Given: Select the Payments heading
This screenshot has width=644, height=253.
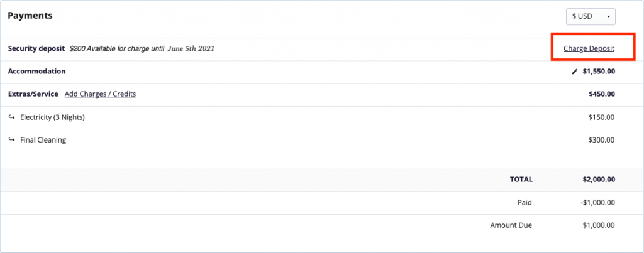Looking at the screenshot, I should click(x=30, y=16).
